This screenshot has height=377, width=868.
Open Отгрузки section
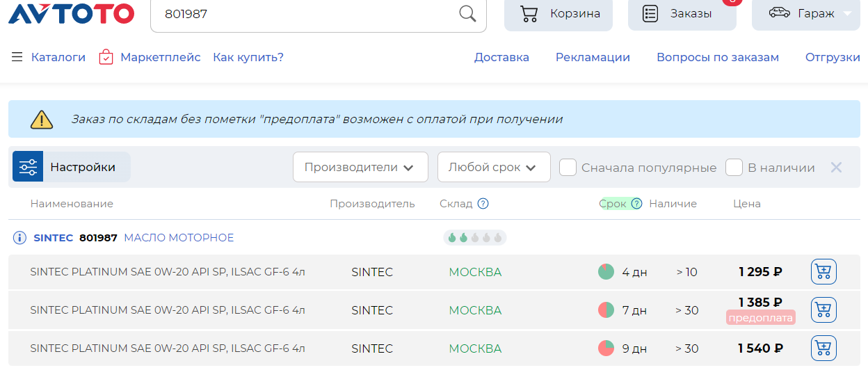833,57
